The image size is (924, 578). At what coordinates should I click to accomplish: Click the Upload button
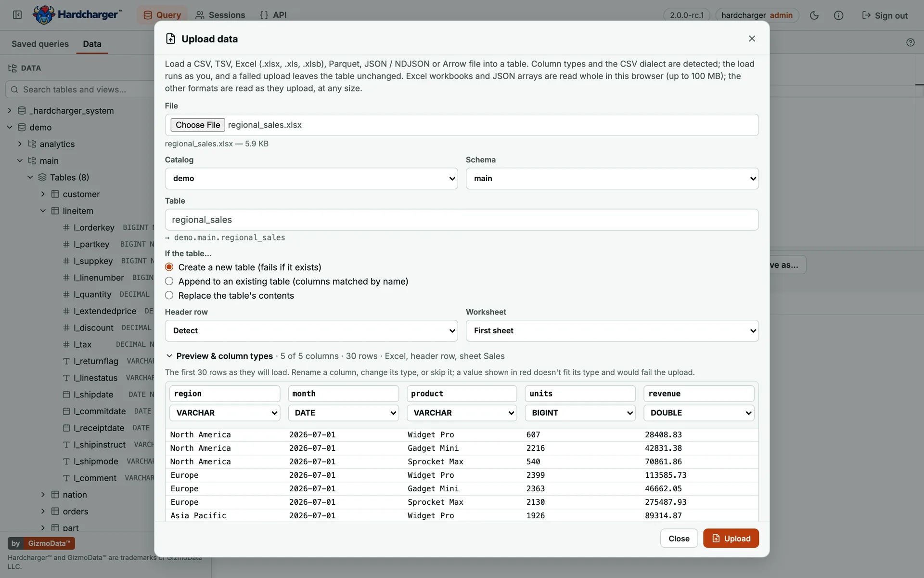(731, 538)
